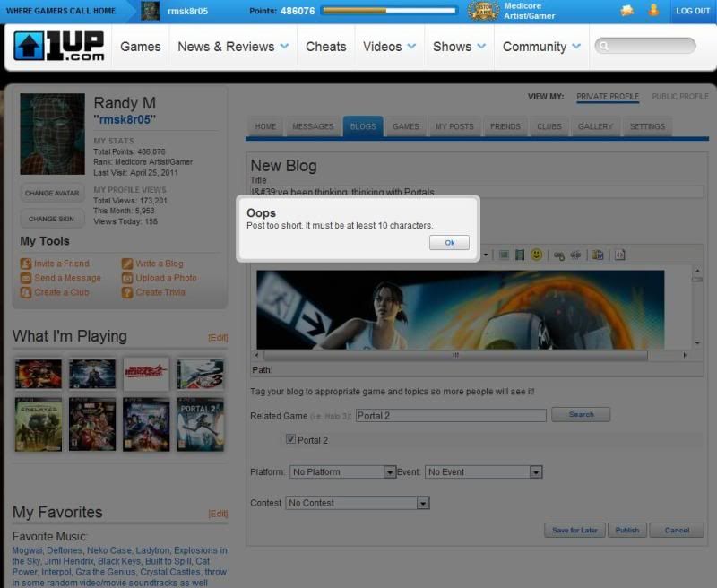The width and height of the screenshot is (717, 588).
Task: Open the Settings tab
Action: pos(647,126)
